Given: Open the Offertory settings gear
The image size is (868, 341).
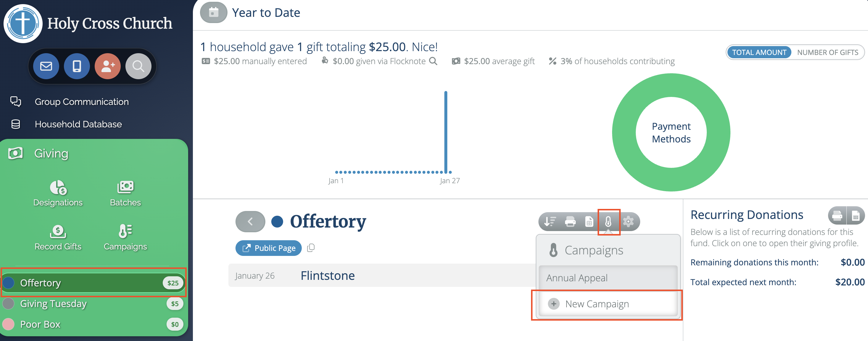Looking at the screenshot, I should (628, 222).
